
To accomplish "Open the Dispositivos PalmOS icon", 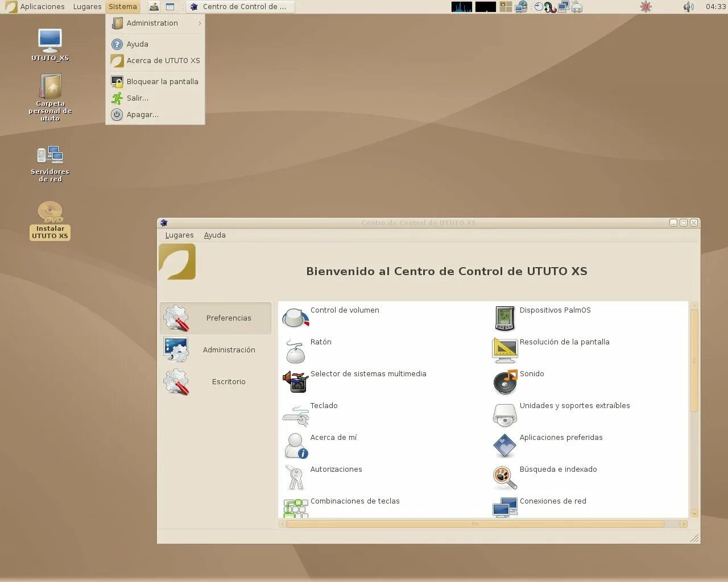I will pos(505,318).
